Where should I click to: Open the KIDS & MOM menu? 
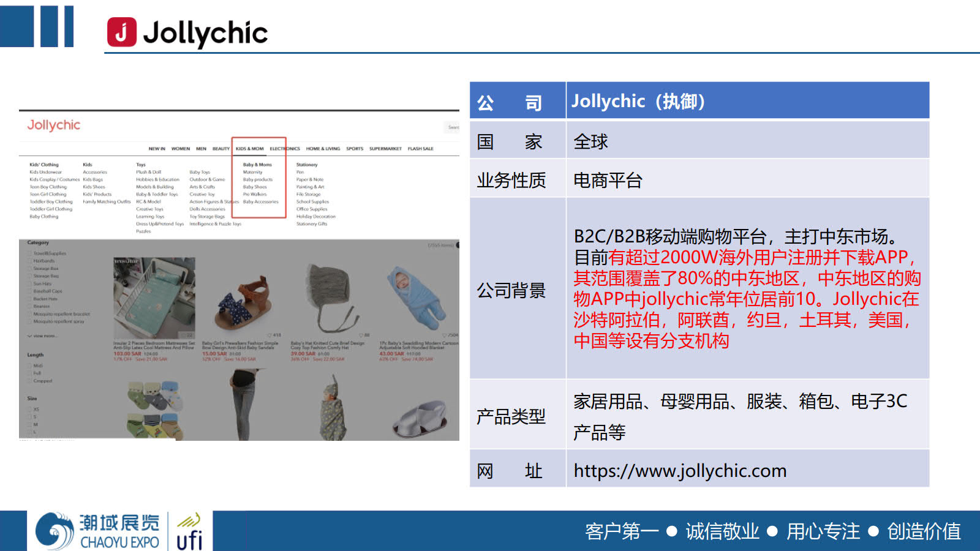point(250,149)
